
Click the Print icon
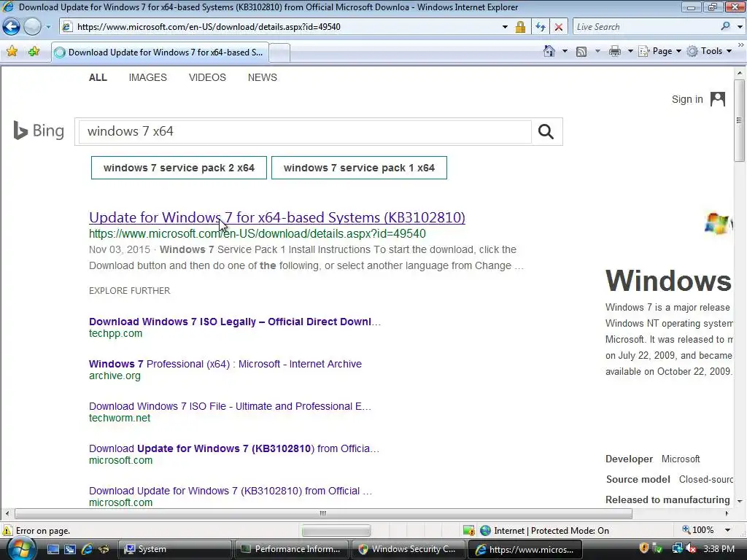tap(615, 52)
